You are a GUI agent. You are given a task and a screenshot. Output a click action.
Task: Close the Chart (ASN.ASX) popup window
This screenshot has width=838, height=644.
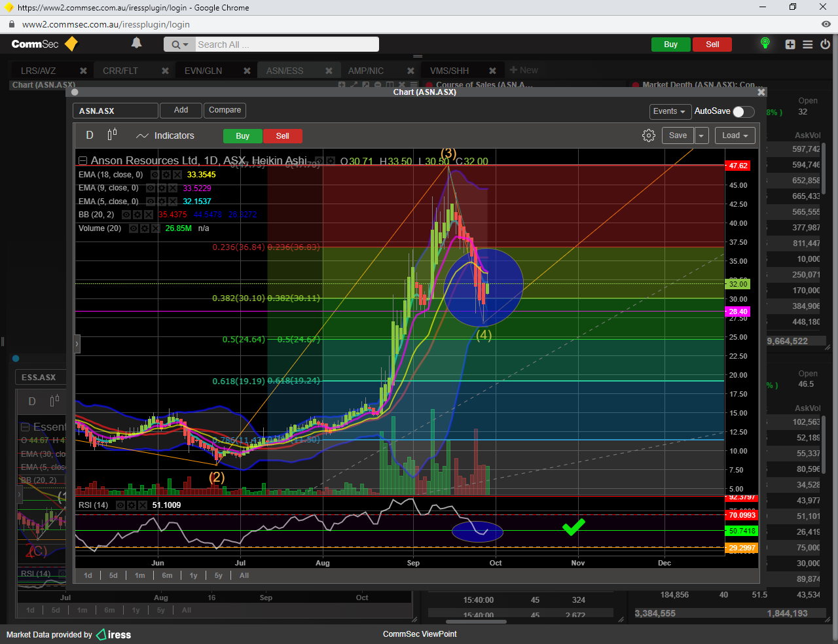(761, 92)
